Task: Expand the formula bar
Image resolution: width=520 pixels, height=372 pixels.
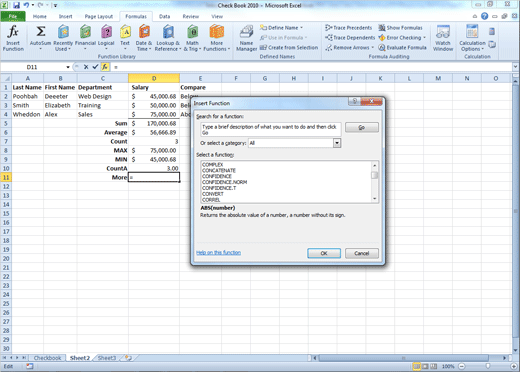Action: pyautogui.click(x=515, y=67)
